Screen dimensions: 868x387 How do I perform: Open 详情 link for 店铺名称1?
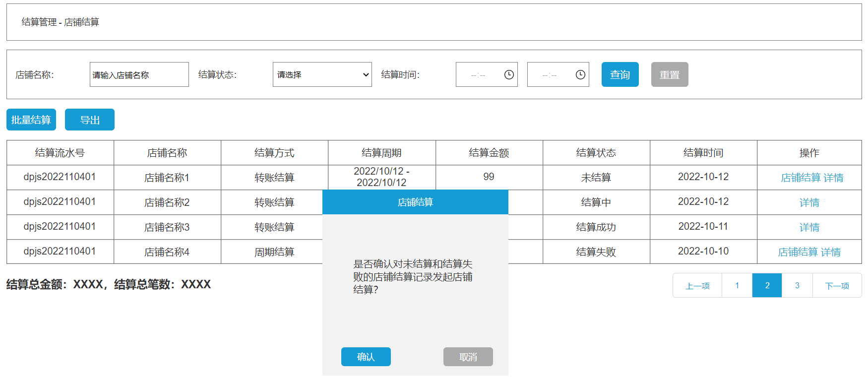pyautogui.click(x=833, y=178)
